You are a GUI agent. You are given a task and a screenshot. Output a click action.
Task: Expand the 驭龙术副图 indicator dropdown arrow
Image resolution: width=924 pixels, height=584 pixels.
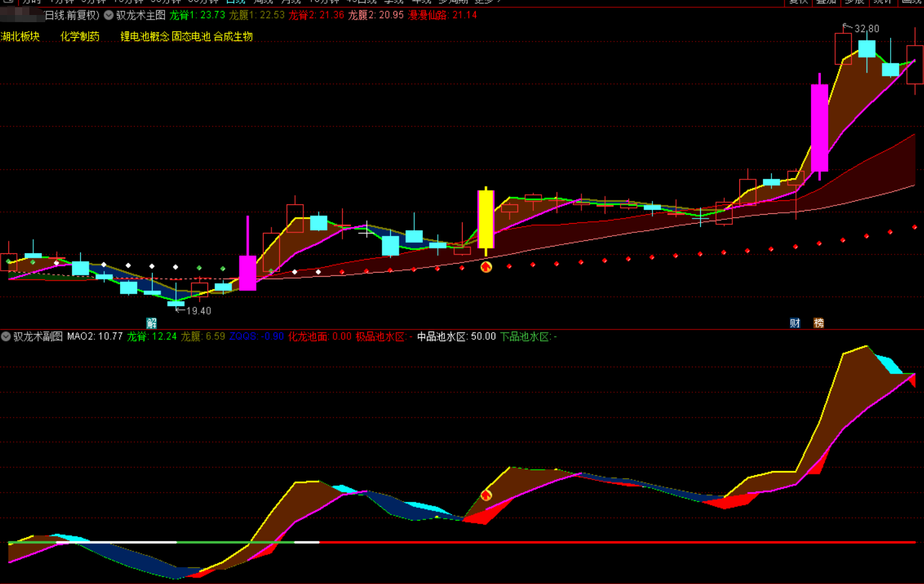(x=6, y=337)
